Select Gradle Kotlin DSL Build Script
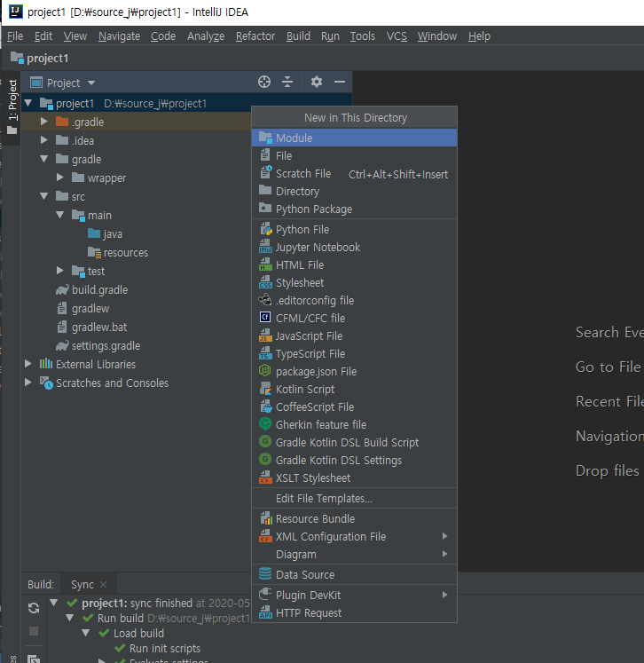Screen dimensions: 644x663 354,443
